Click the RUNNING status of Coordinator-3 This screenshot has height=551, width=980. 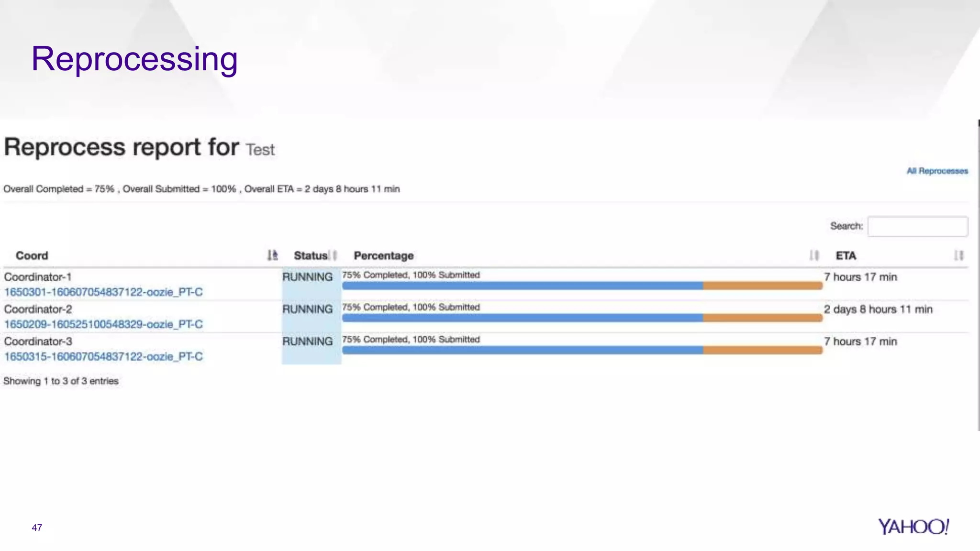(x=307, y=342)
